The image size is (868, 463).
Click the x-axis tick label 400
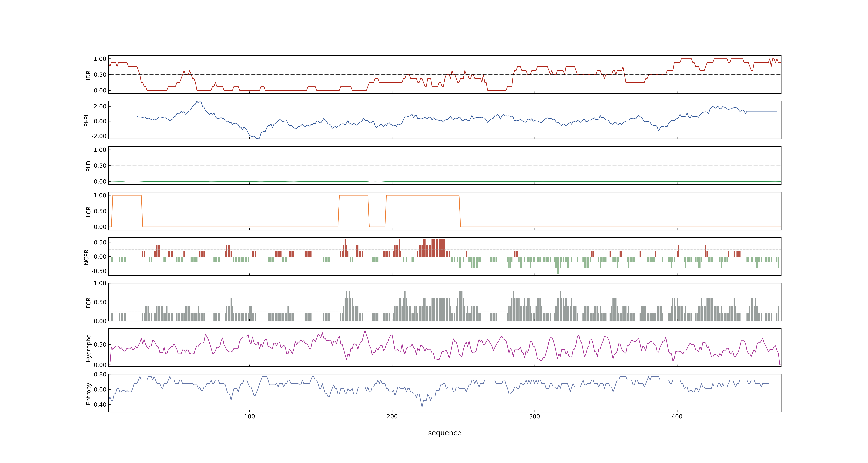pyautogui.click(x=677, y=416)
